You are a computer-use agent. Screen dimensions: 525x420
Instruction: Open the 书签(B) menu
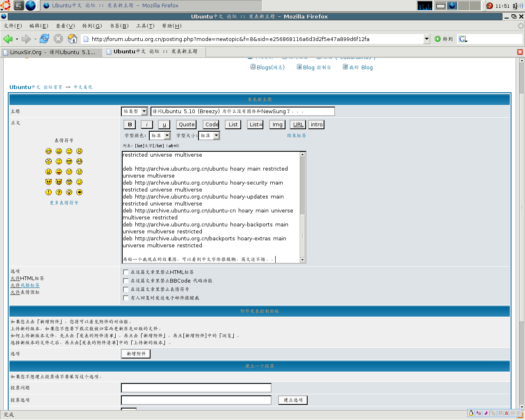coord(119,26)
